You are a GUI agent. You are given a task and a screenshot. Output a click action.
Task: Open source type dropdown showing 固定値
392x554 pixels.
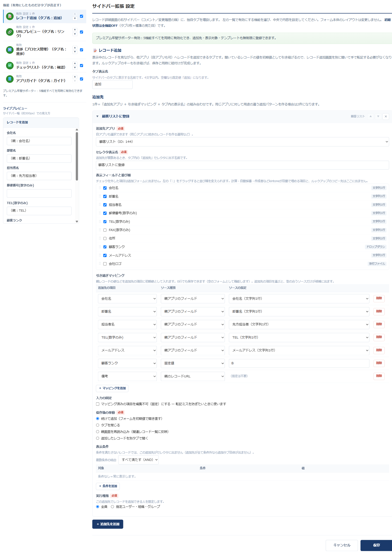coord(193,363)
